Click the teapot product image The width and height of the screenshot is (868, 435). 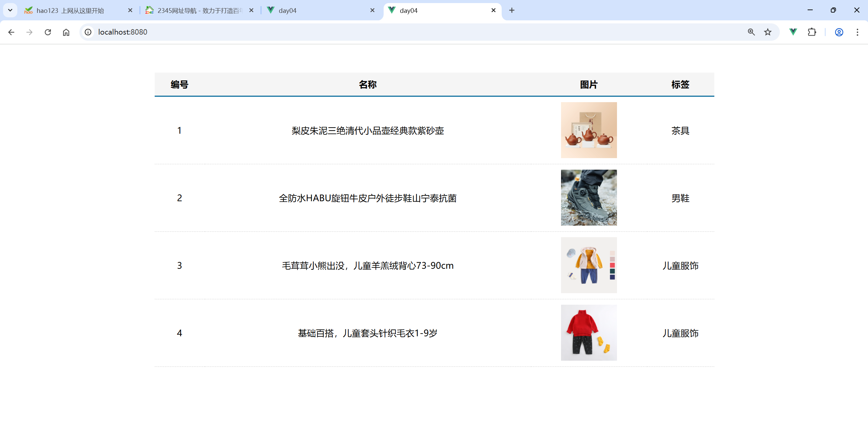pyautogui.click(x=589, y=130)
